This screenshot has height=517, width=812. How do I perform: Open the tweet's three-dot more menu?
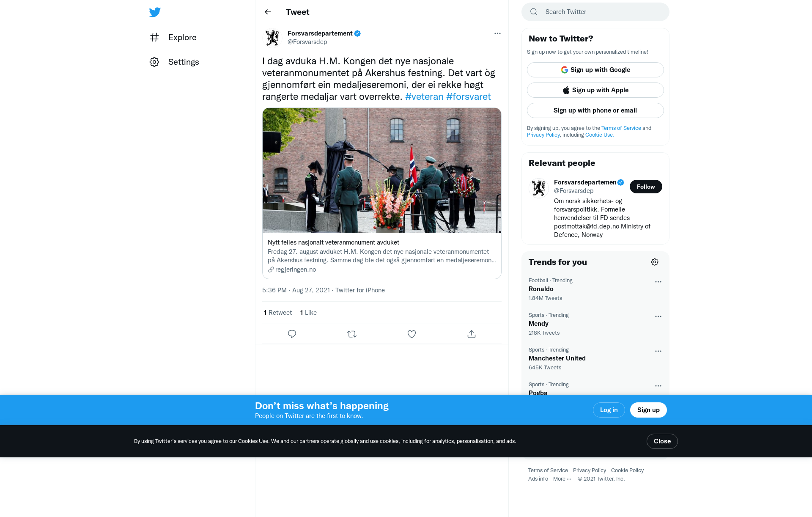point(497,33)
